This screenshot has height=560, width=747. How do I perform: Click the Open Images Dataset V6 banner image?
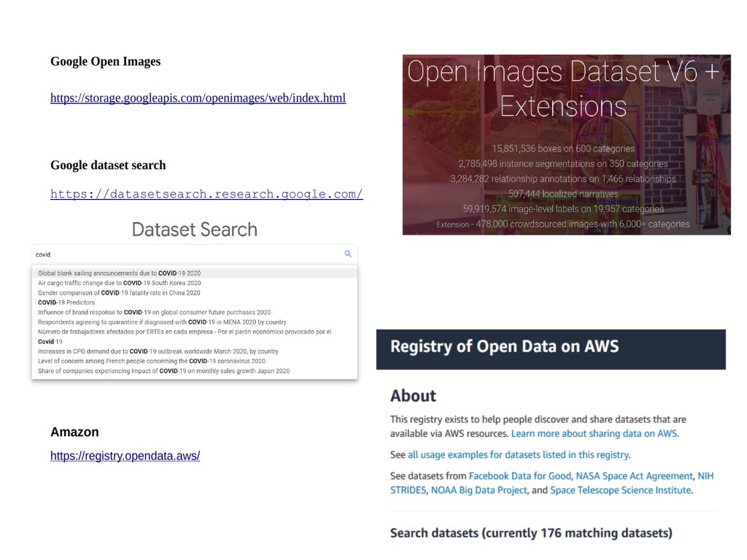coord(566,144)
